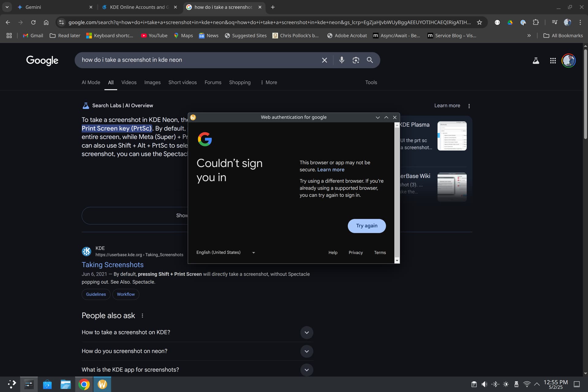The image size is (588, 392).
Task: Open the Taking Screenshots result link
Action: pos(112,265)
